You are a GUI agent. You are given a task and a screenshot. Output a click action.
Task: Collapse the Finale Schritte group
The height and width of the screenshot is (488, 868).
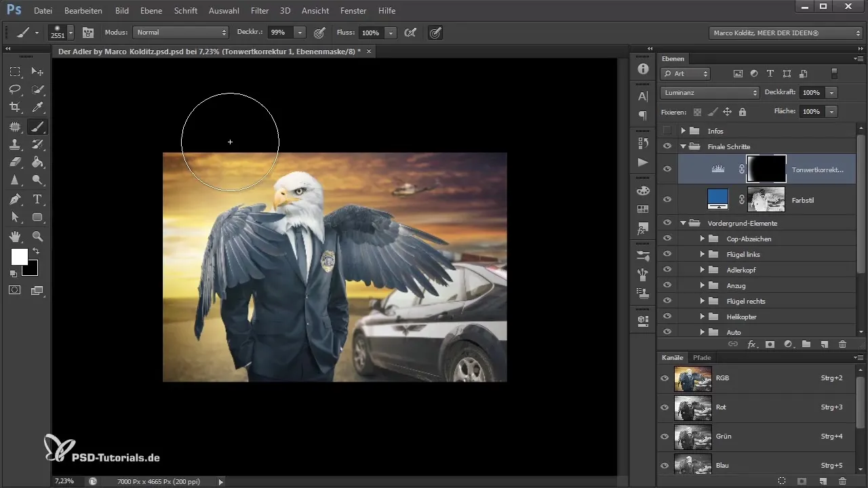pyautogui.click(x=683, y=146)
